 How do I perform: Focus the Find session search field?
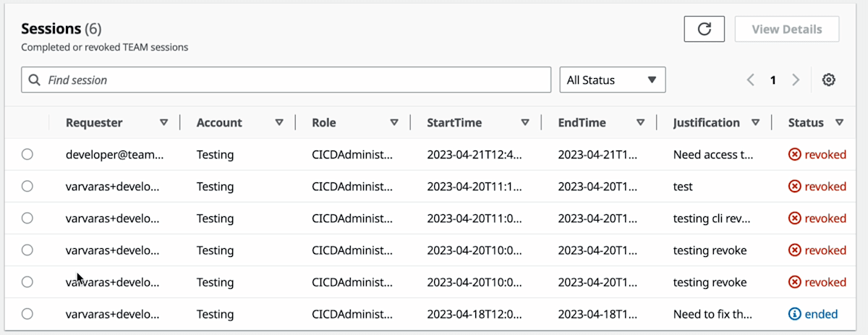click(x=286, y=80)
